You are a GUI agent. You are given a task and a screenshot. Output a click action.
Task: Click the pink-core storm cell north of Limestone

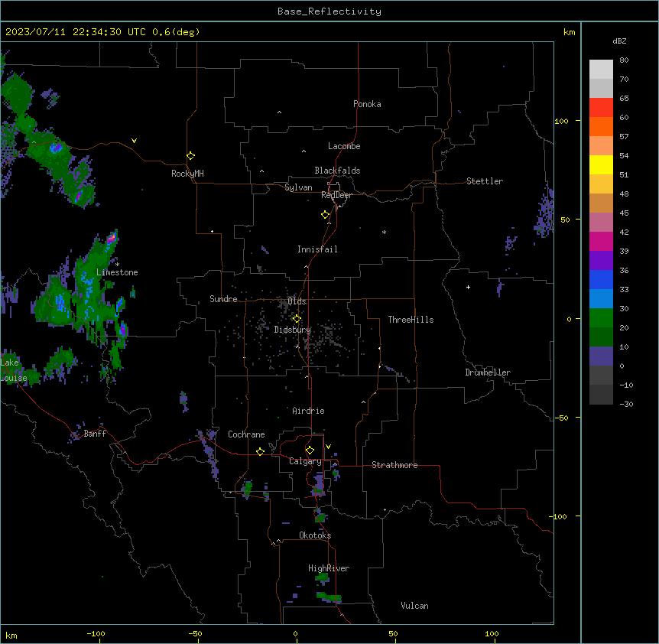click(111, 239)
